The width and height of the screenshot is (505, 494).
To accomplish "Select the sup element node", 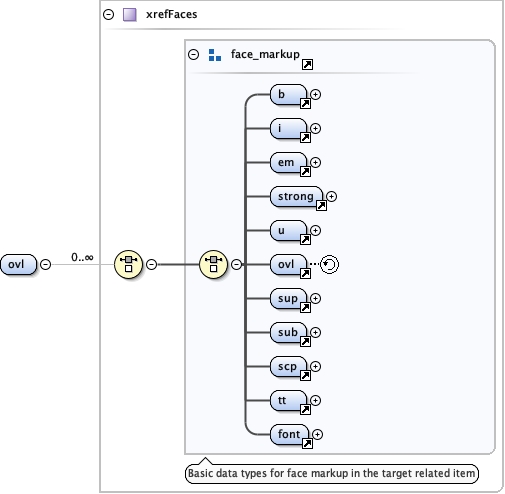I will point(288,299).
